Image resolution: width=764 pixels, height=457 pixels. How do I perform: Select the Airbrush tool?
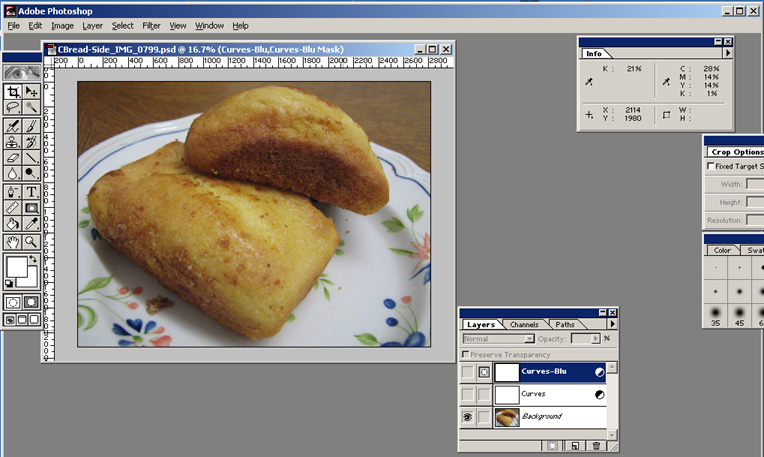[x=13, y=126]
